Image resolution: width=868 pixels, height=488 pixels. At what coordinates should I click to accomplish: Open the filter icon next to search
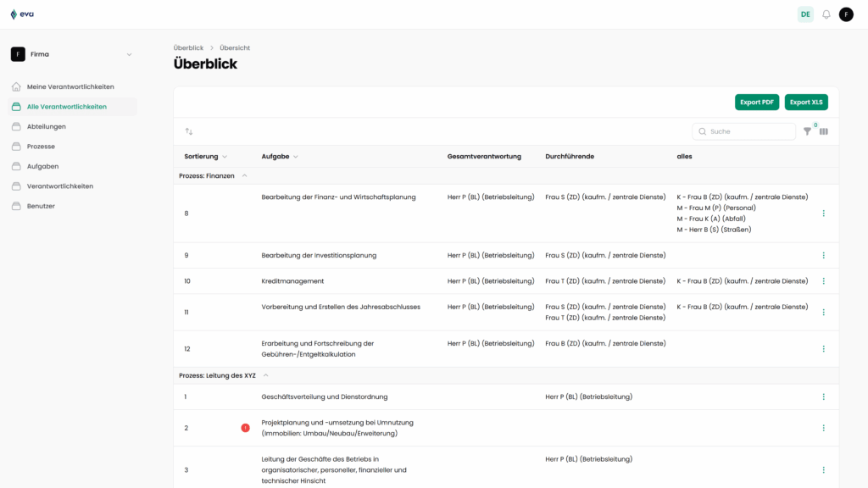click(807, 131)
